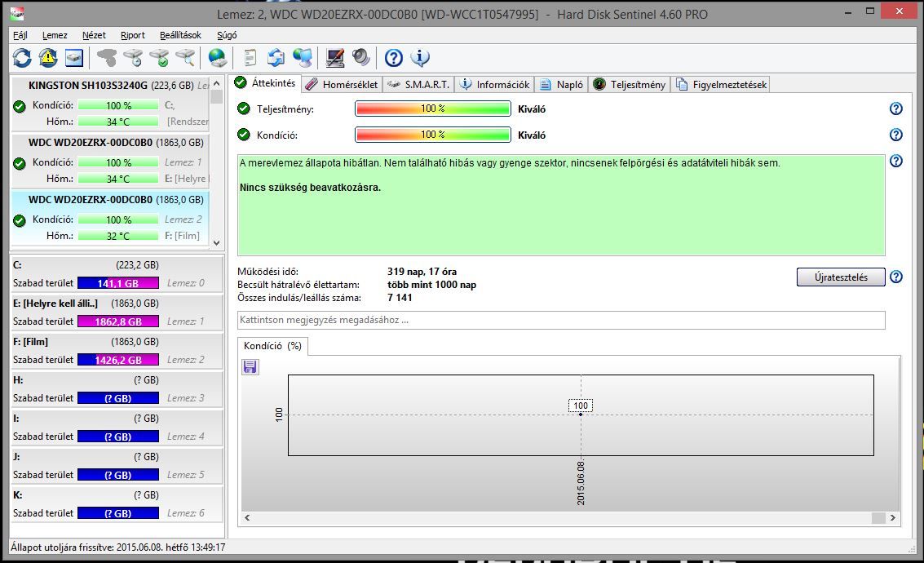Screen dimensions: 924x563
Task: Click the E: free space bar 1862,8 GB
Action: [118, 321]
